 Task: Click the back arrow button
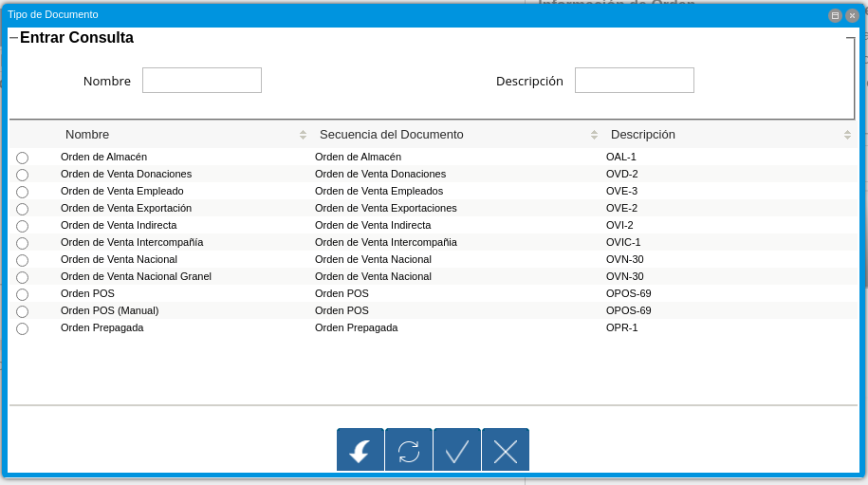point(360,451)
